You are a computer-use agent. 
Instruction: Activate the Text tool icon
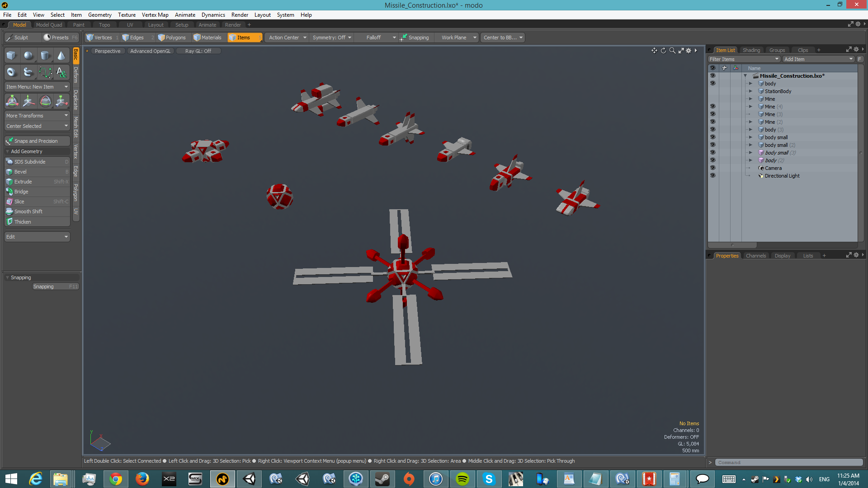pos(61,72)
